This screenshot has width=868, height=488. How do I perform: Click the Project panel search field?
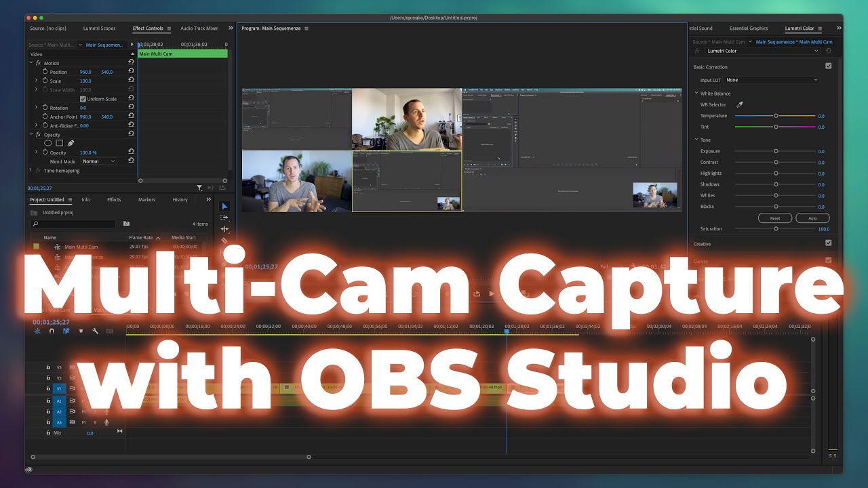pos(73,224)
